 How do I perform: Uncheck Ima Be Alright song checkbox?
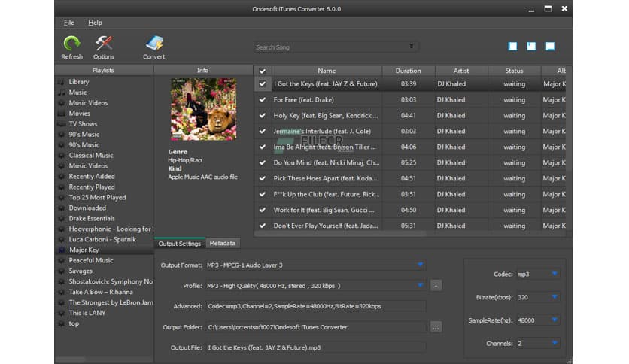(x=263, y=147)
